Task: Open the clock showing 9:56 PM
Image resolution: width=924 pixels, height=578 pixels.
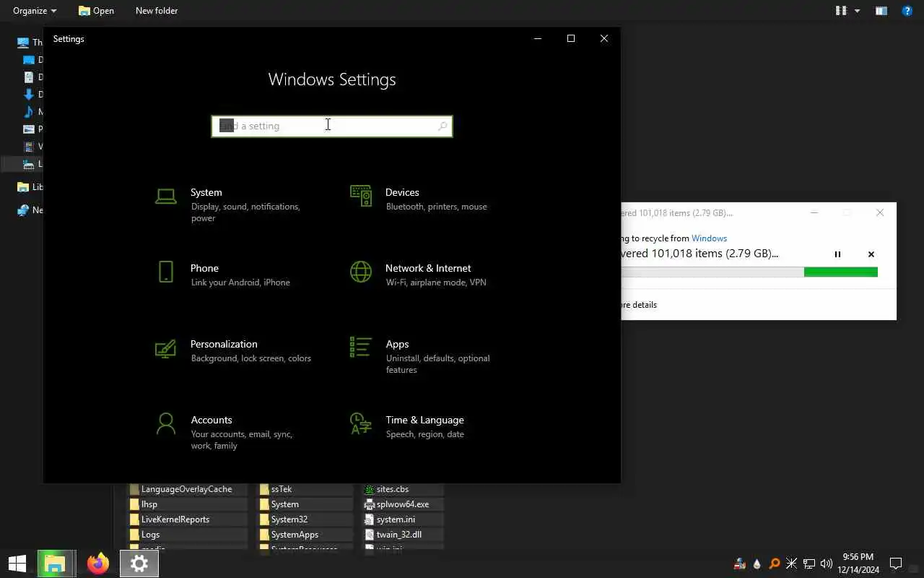Action: tap(858, 564)
